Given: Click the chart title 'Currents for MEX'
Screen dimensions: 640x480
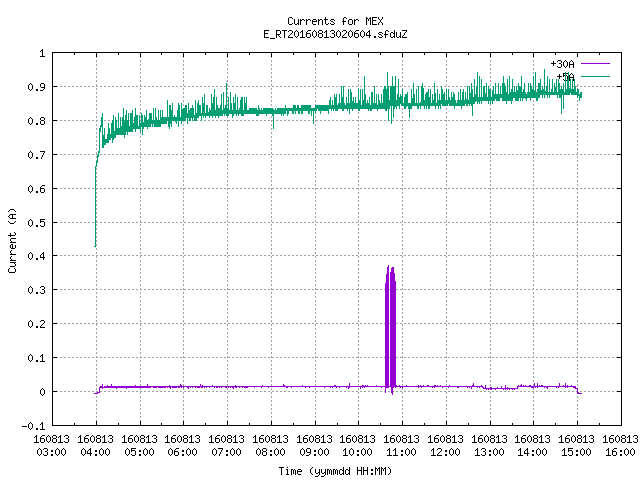Looking at the screenshot, I should pos(335,21).
